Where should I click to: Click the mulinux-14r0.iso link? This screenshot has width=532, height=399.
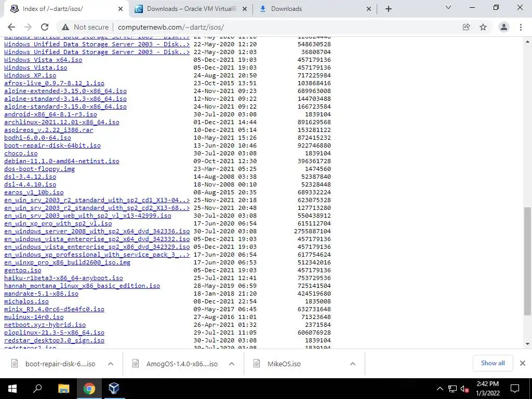[x=34, y=317]
